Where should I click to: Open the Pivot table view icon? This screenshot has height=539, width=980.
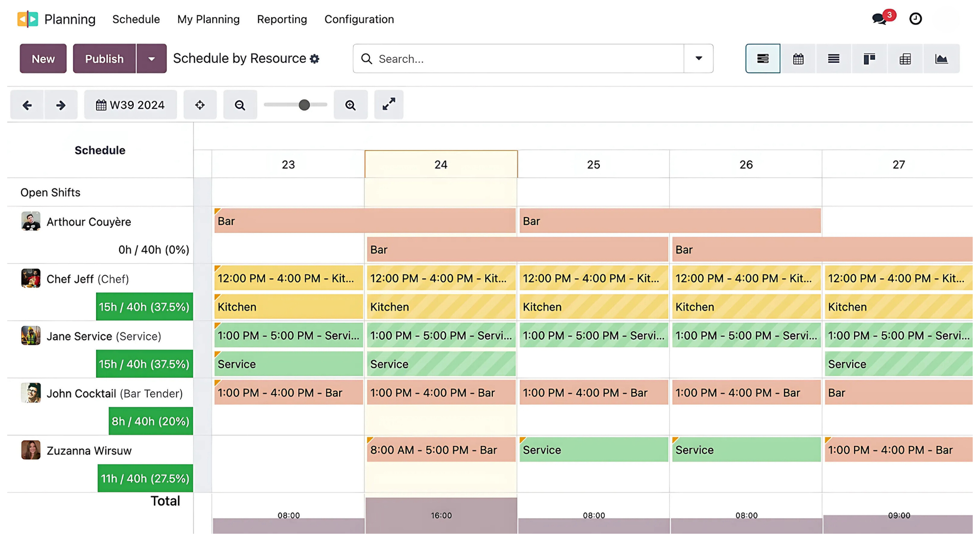905,59
